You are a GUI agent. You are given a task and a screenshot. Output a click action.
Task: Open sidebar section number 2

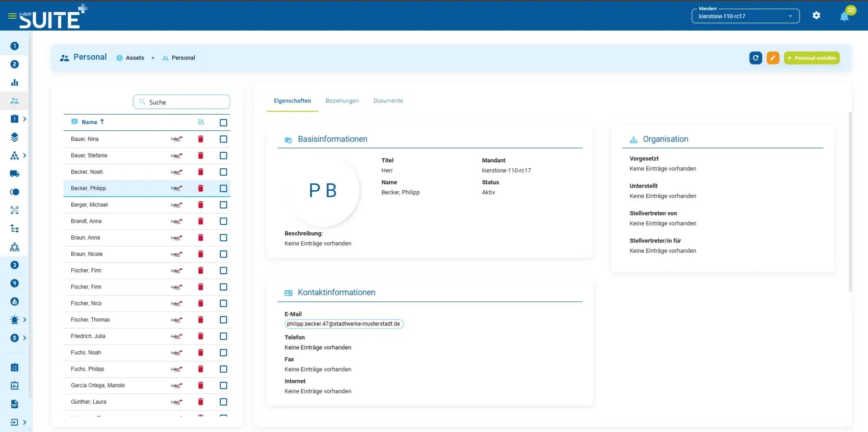point(15,64)
